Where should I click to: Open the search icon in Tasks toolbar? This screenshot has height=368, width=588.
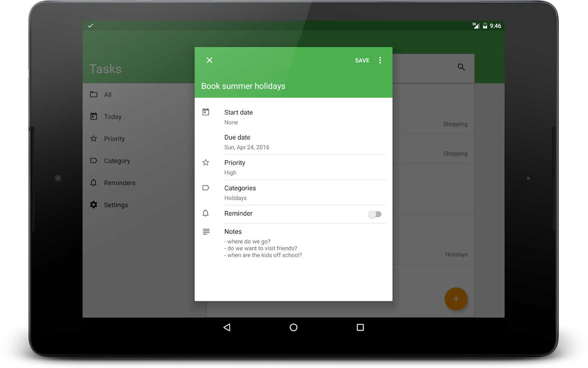[461, 67]
